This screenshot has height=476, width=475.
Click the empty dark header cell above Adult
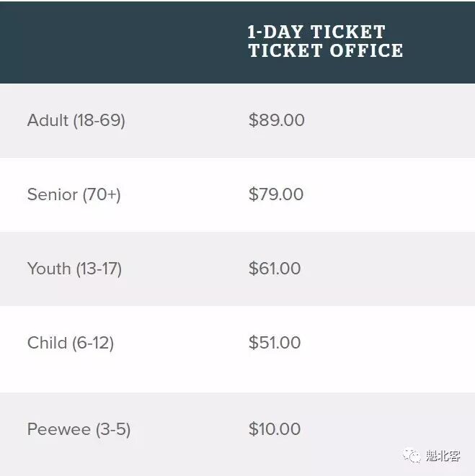(115, 42)
